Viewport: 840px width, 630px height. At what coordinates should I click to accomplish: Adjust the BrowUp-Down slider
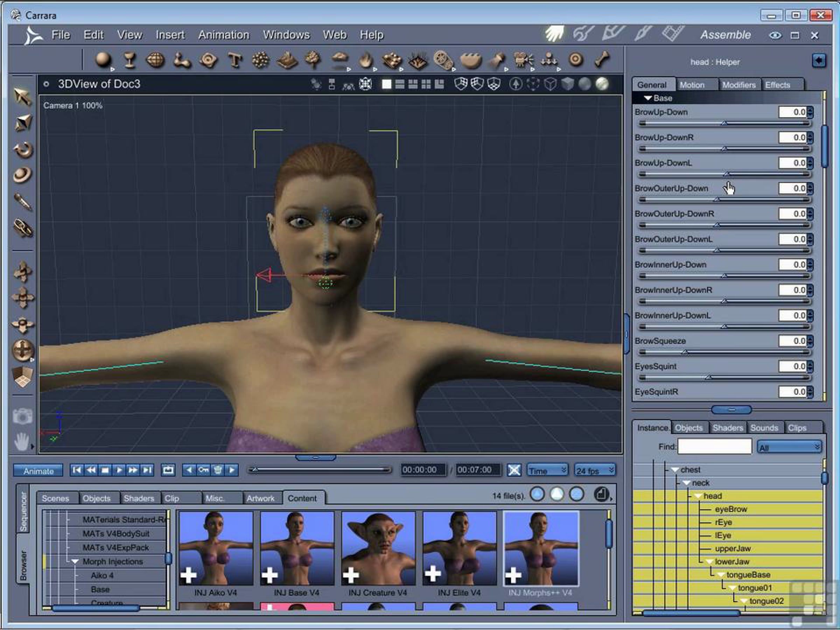pos(724,124)
